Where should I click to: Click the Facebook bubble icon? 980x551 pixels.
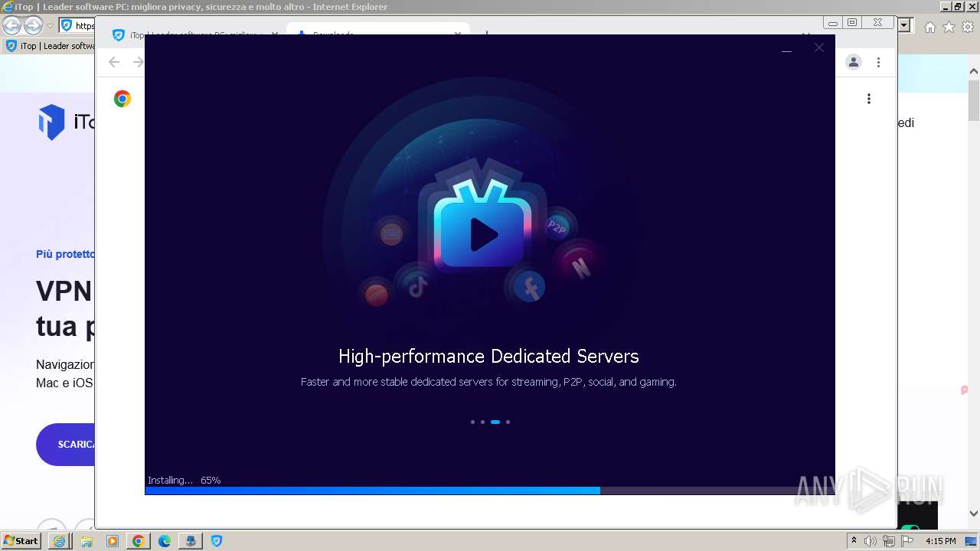pos(528,288)
